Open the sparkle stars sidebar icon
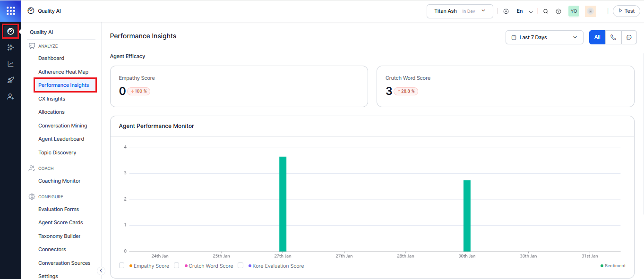 pos(10,48)
